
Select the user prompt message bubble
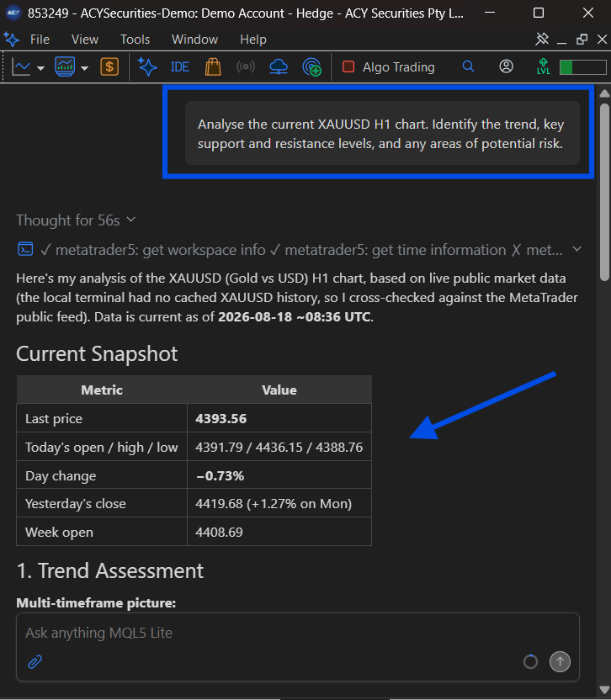click(382, 133)
